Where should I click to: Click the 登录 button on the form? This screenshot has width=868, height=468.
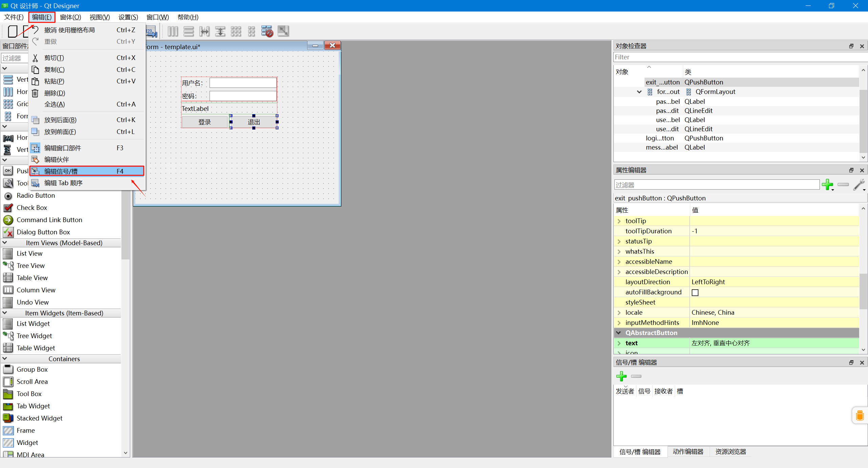204,122
